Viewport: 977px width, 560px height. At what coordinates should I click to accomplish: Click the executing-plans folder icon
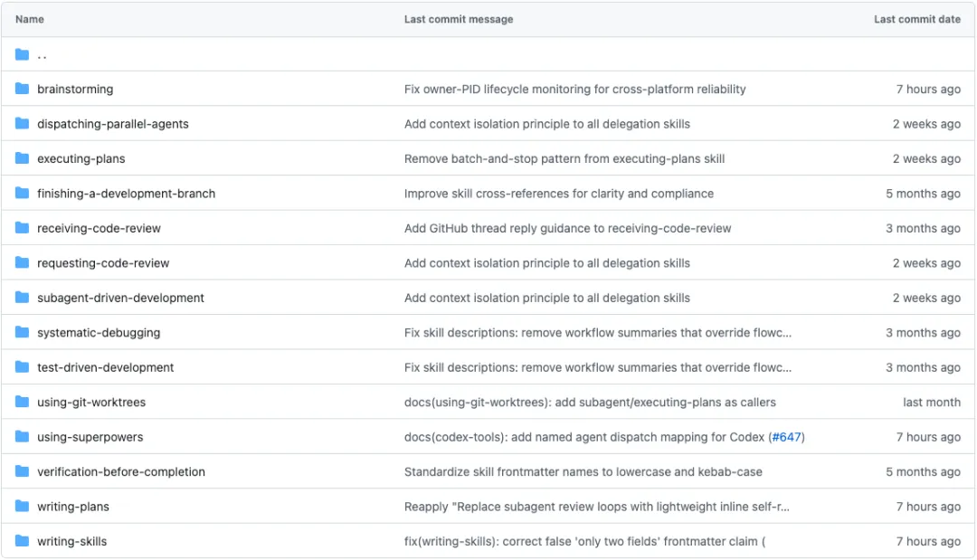23,158
